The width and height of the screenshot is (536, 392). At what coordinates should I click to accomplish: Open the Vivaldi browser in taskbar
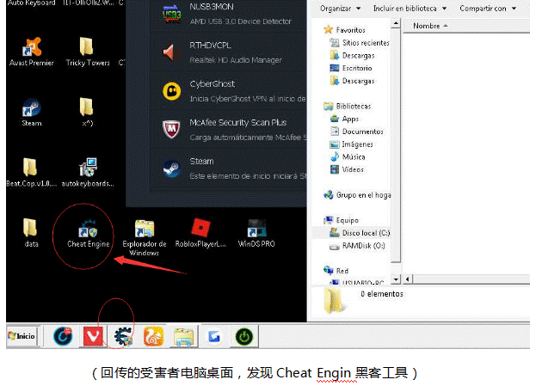tap(93, 336)
